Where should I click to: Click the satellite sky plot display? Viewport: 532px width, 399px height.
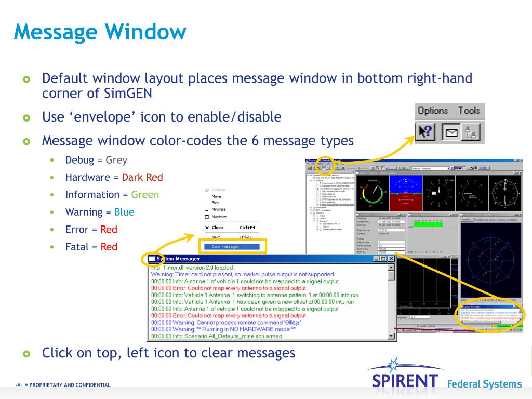coord(491,261)
